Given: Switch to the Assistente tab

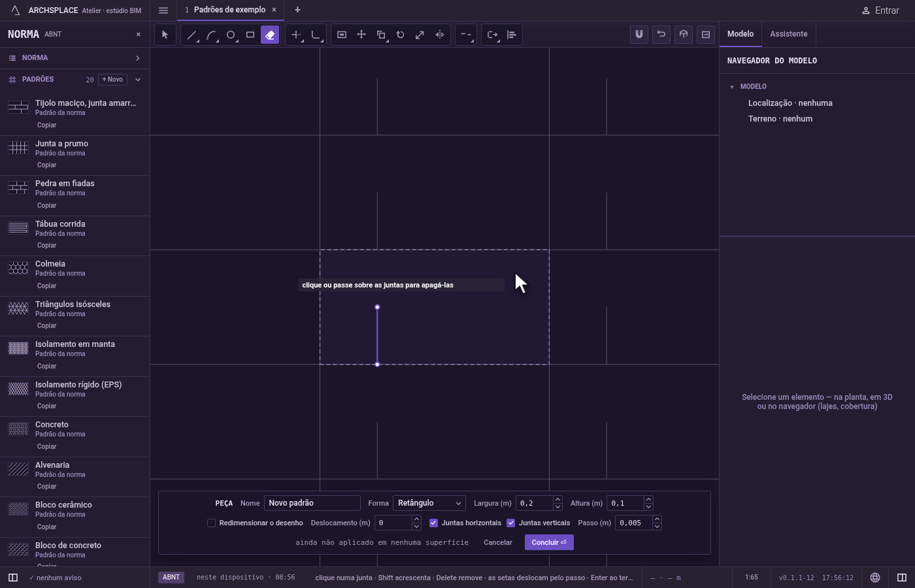Looking at the screenshot, I should [788, 34].
